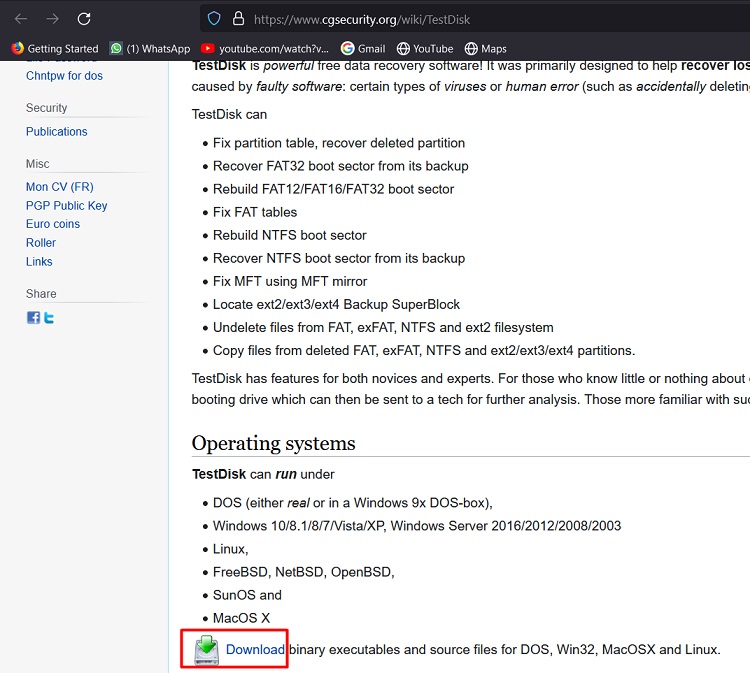Reload the page with refresh icon

(x=84, y=19)
